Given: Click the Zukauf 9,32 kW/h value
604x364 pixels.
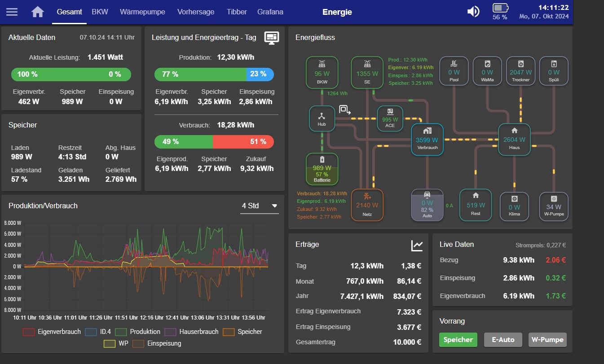Looking at the screenshot, I should click(257, 169).
